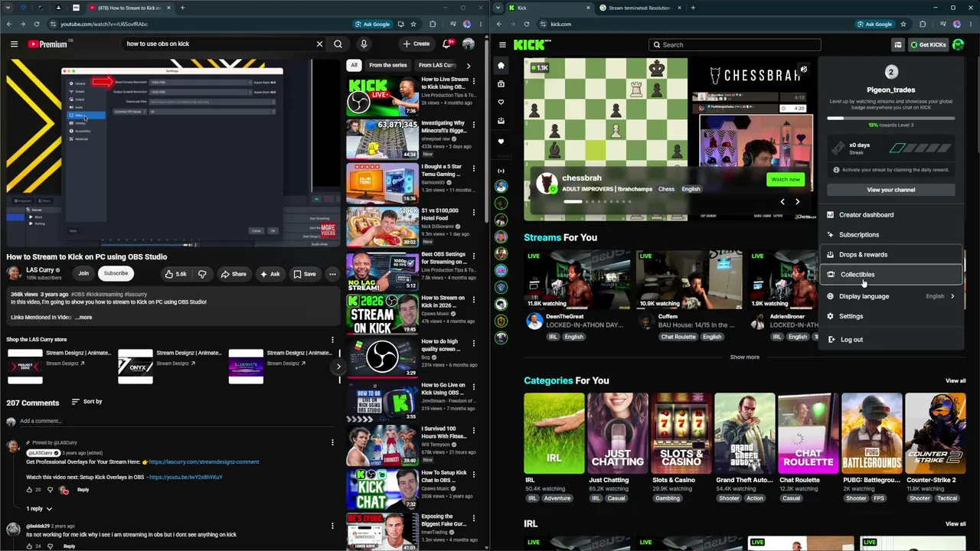The width and height of the screenshot is (980, 551).
Task: Log out of Kick
Action: click(x=890, y=340)
